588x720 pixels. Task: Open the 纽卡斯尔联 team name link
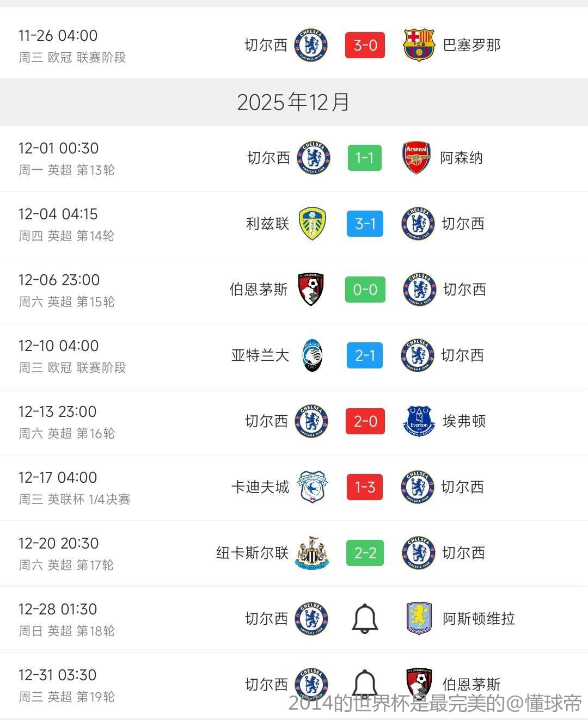click(x=252, y=553)
